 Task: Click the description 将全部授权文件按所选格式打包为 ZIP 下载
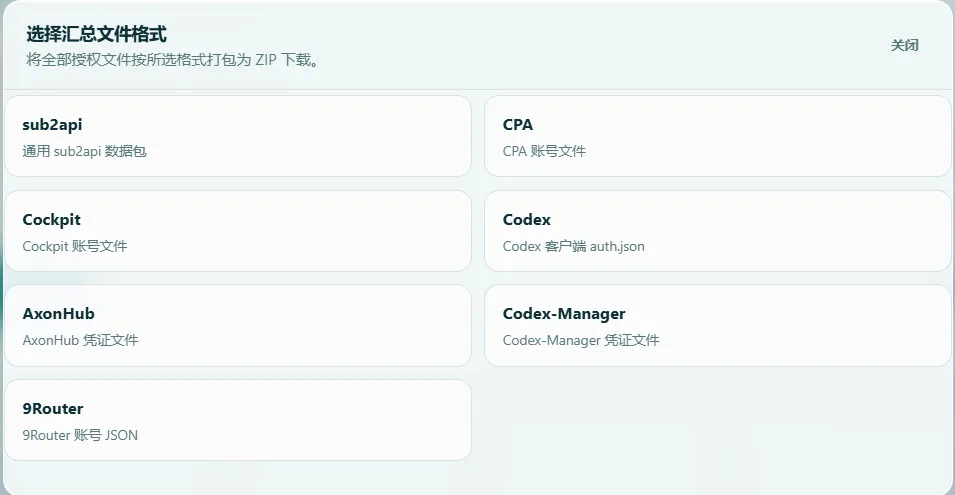(x=172, y=60)
